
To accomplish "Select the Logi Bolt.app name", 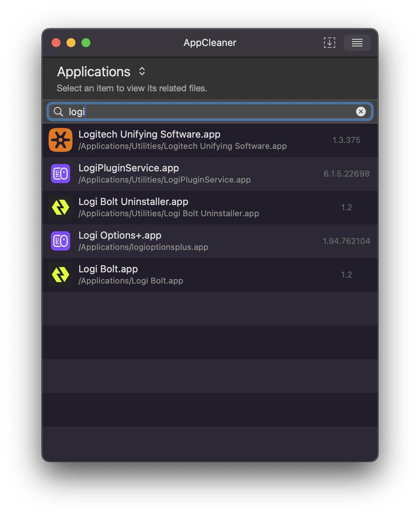I will (108, 269).
